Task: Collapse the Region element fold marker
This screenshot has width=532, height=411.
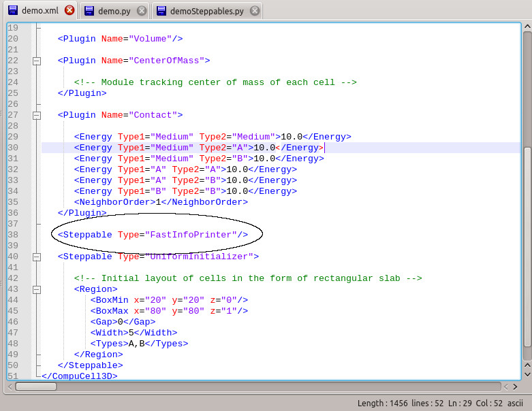Action: [37, 289]
